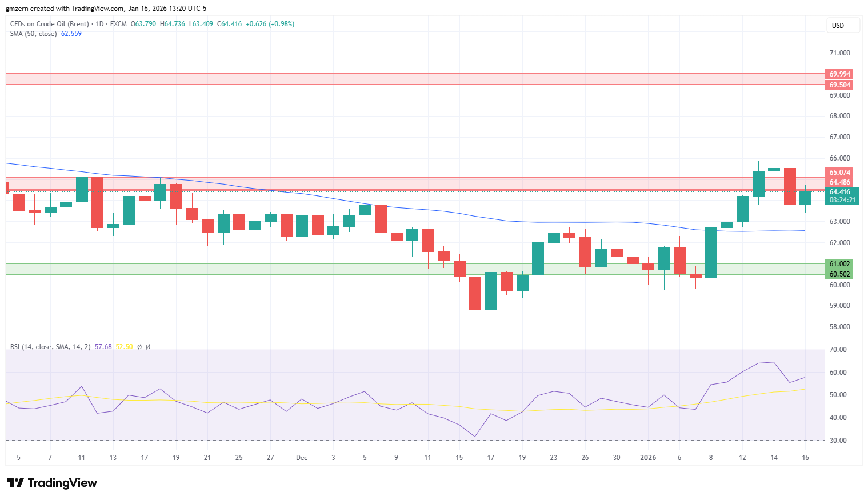The height and width of the screenshot is (500, 868).
Task: Click the 69.504 price label
Action: coord(840,85)
